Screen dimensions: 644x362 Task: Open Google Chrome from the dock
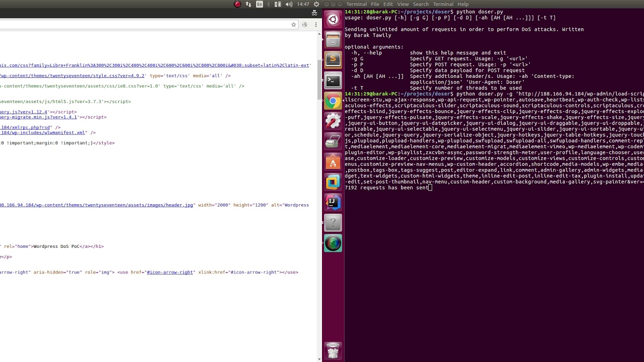(x=333, y=101)
